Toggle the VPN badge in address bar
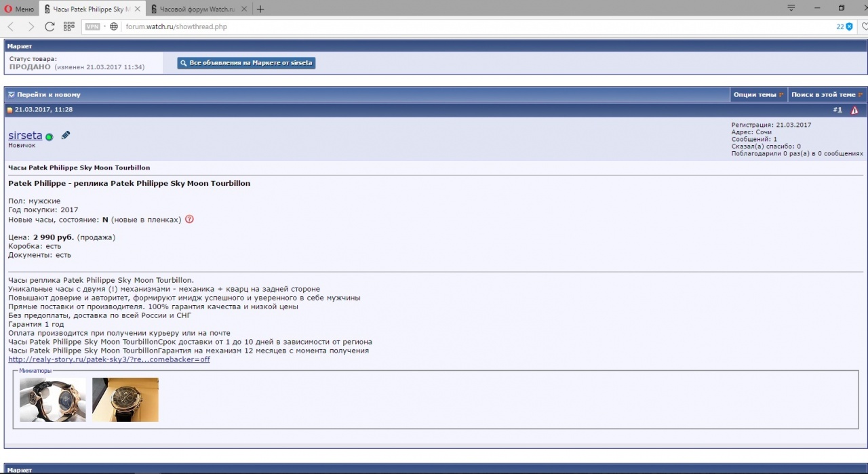 click(x=93, y=26)
